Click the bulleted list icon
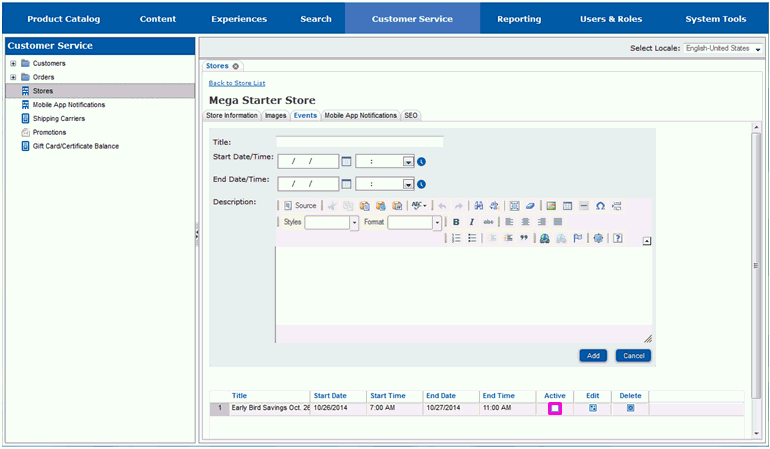The height and width of the screenshot is (449, 770). point(472,238)
